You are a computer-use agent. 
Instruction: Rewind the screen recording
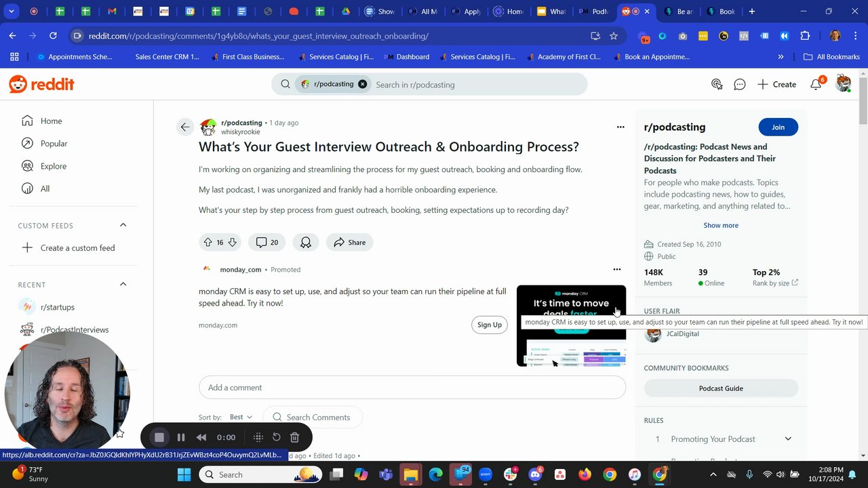[x=201, y=438]
